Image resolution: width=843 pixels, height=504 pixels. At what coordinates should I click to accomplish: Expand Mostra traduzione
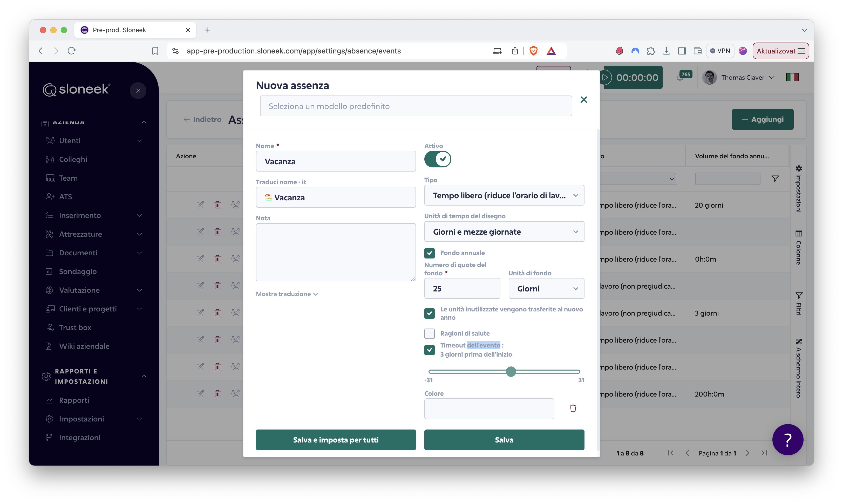point(287,294)
